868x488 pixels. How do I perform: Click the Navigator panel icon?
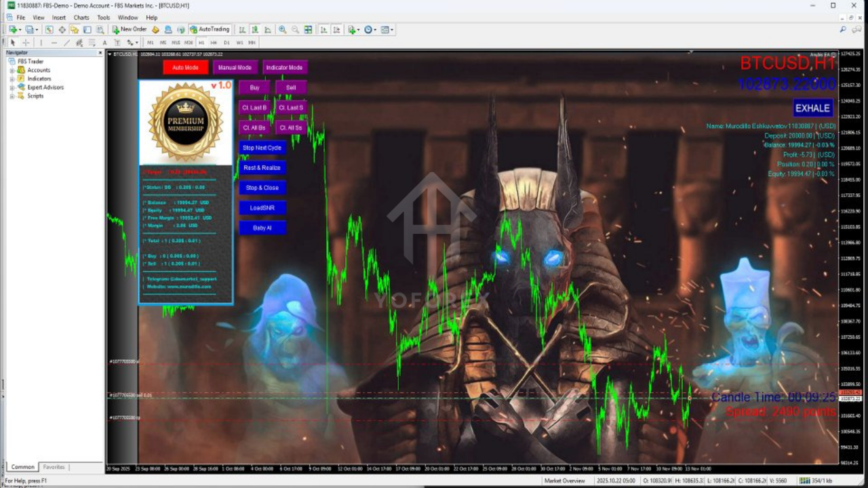click(x=73, y=30)
